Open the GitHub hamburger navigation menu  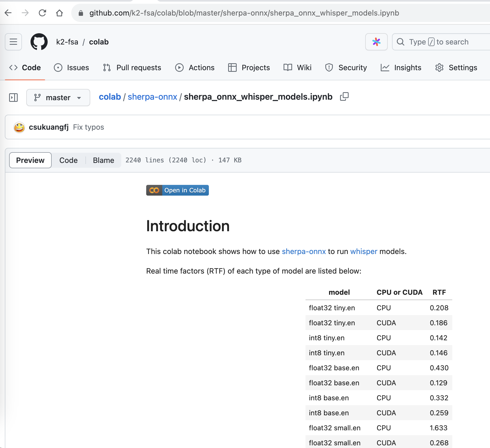[13, 42]
